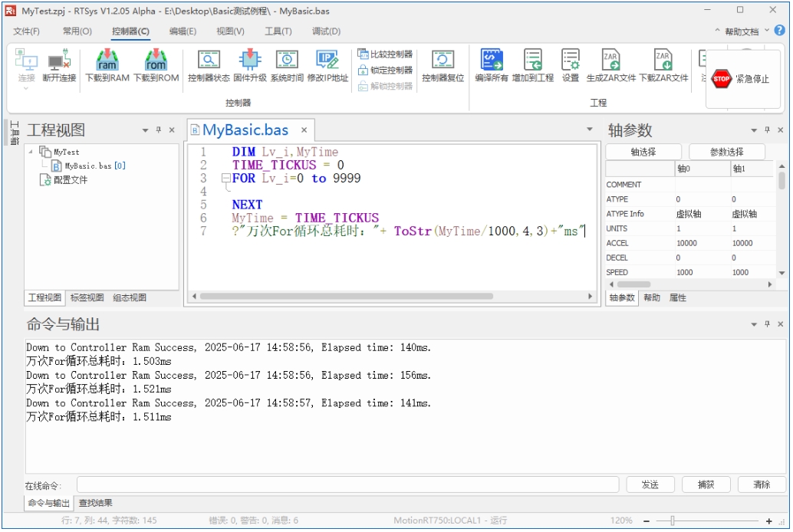Image resolution: width=793 pixels, height=532 pixels.
Task: Switch to 组态视图 tab
Action: click(130, 298)
